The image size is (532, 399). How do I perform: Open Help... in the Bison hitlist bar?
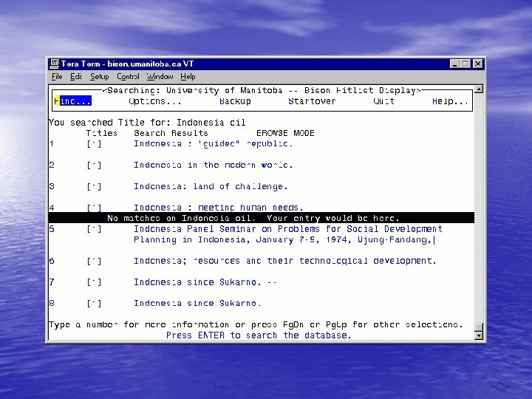[450, 101]
